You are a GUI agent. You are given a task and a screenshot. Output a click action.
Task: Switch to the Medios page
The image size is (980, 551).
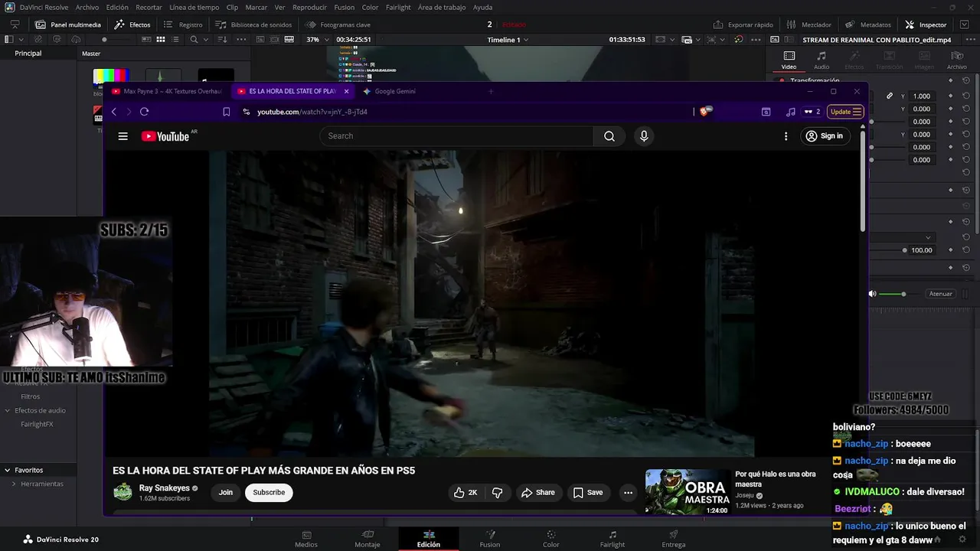pyautogui.click(x=306, y=539)
